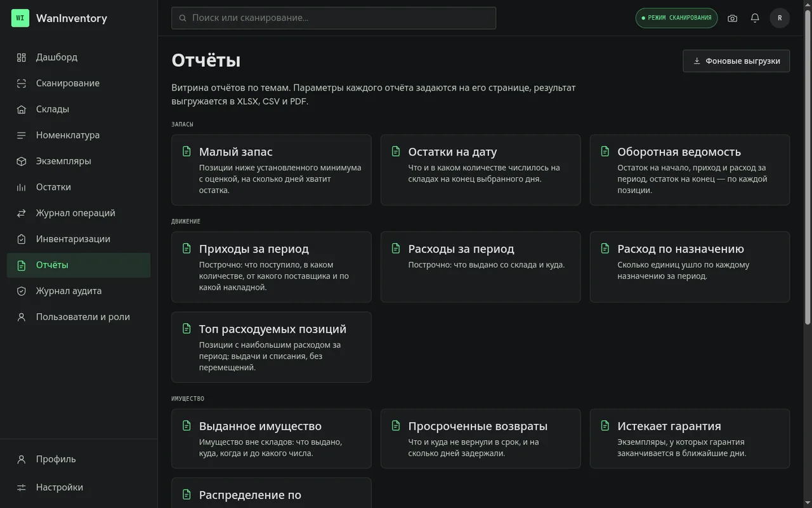Open the Распределение по report card
812x508 pixels.
(272, 493)
